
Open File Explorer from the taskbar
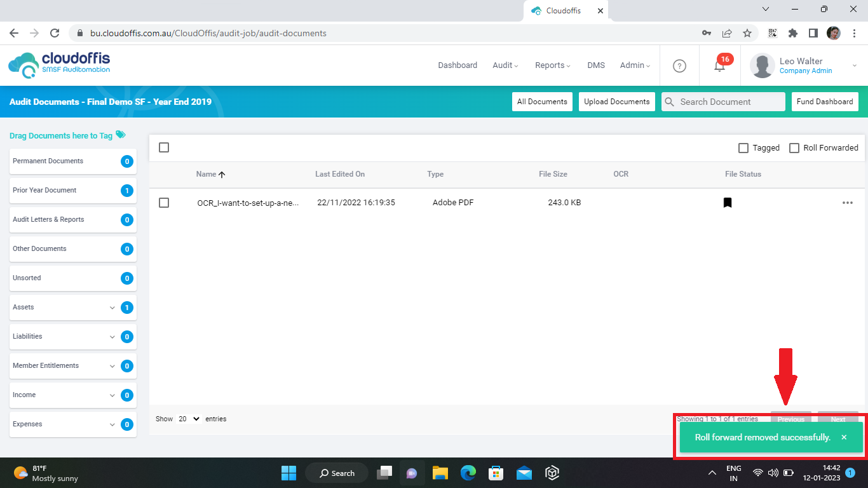pyautogui.click(x=440, y=473)
